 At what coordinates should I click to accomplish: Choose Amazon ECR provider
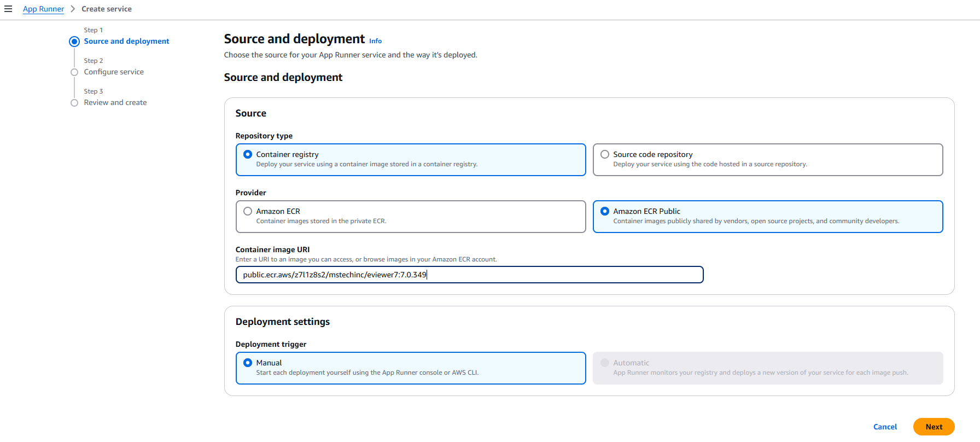[411, 217]
